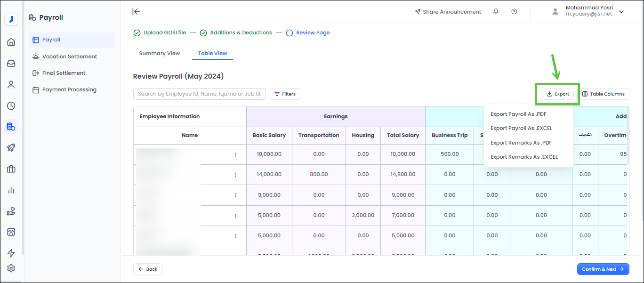Viewport: 644px width, 283px height.
Task: Open the rocket icon in sidebar
Action: coord(11,148)
